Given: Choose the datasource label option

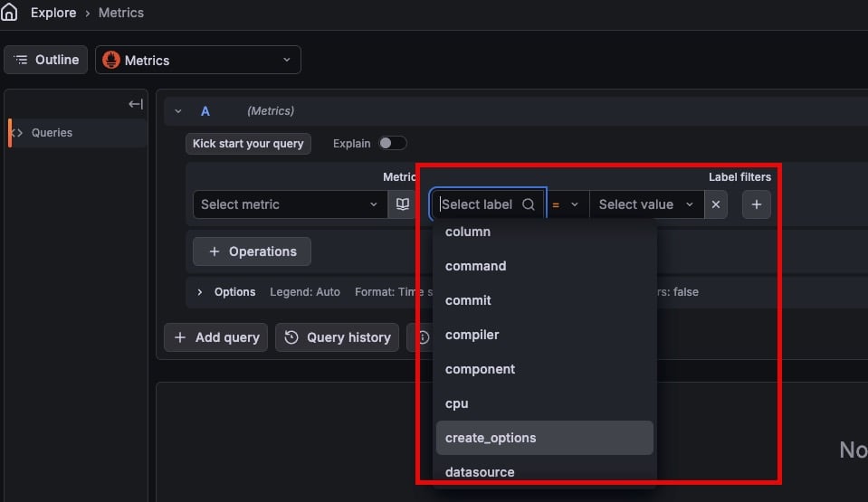Looking at the screenshot, I should (545, 472).
